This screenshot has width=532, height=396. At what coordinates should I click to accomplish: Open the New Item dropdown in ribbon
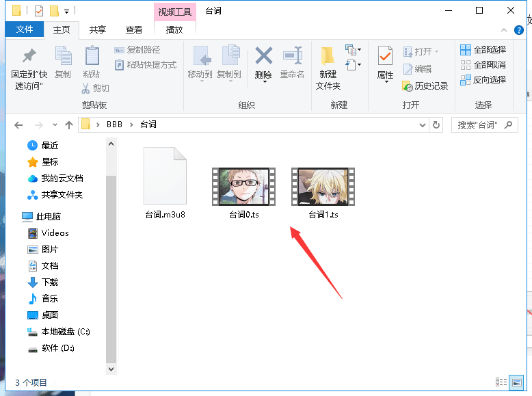pos(354,50)
